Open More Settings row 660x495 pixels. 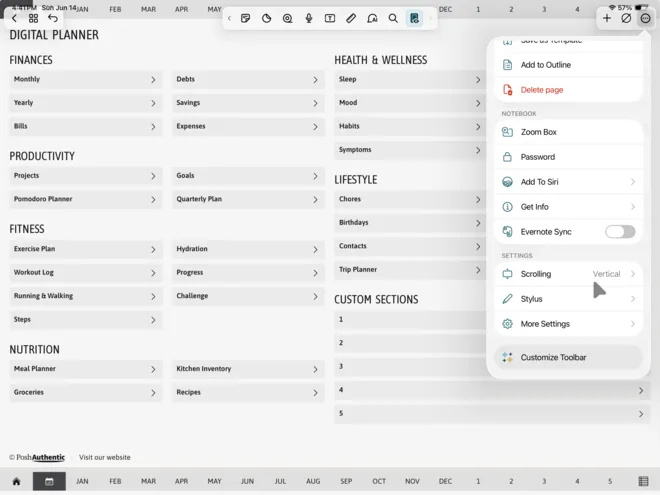pos(569,324)
